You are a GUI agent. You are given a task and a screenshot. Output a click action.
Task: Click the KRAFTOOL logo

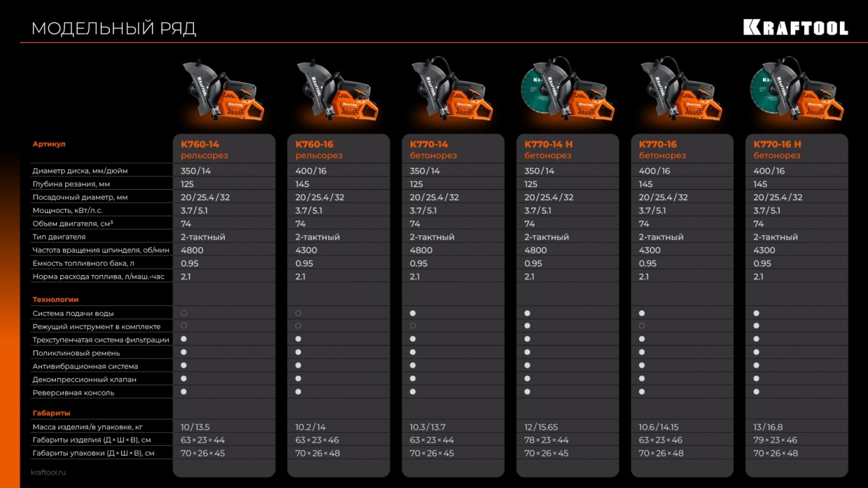click(795, 28)
